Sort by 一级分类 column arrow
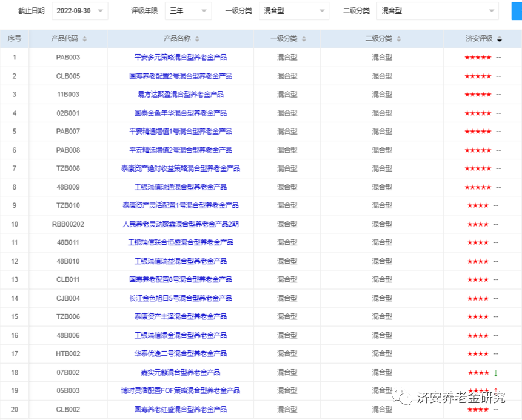The height and width of the screenshot is (420, 522). click(304, 39)
